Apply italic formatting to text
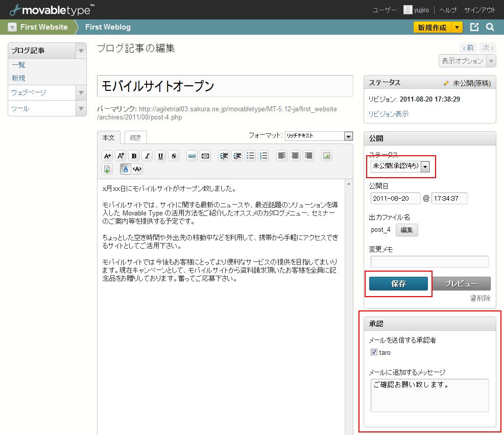 (x=147, y=156)
